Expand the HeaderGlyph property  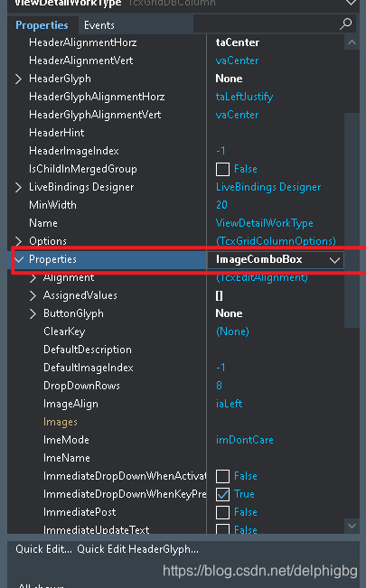(x=18, y=79)
